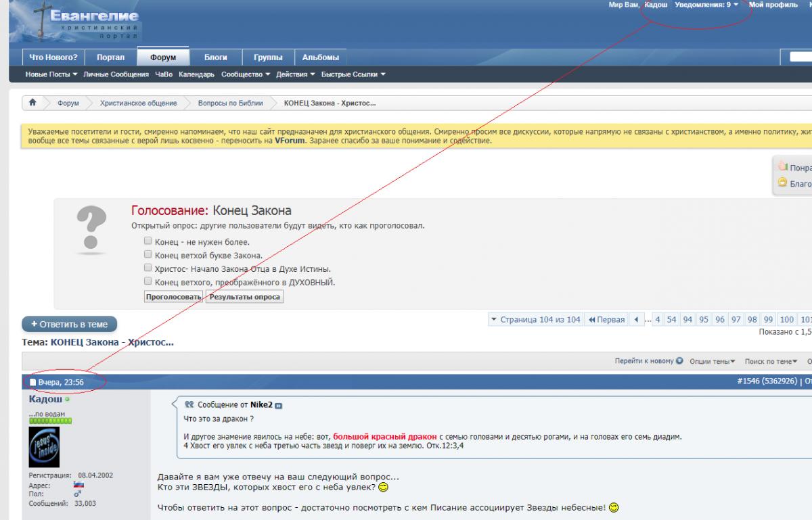The height and width of the screenshot is (520, 812).
Task: Click the Евангелие site logo
Action: (76, 22)
